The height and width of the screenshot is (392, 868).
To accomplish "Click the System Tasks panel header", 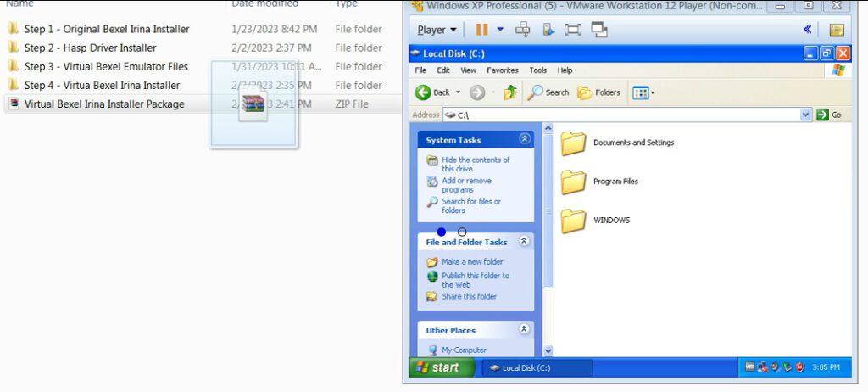I will point(476,139).
